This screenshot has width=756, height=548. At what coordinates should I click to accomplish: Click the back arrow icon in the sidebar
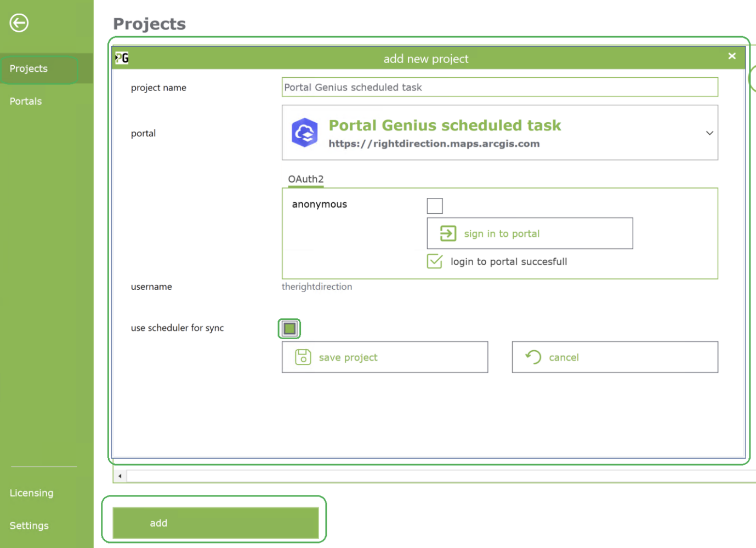tap(19, 23)
